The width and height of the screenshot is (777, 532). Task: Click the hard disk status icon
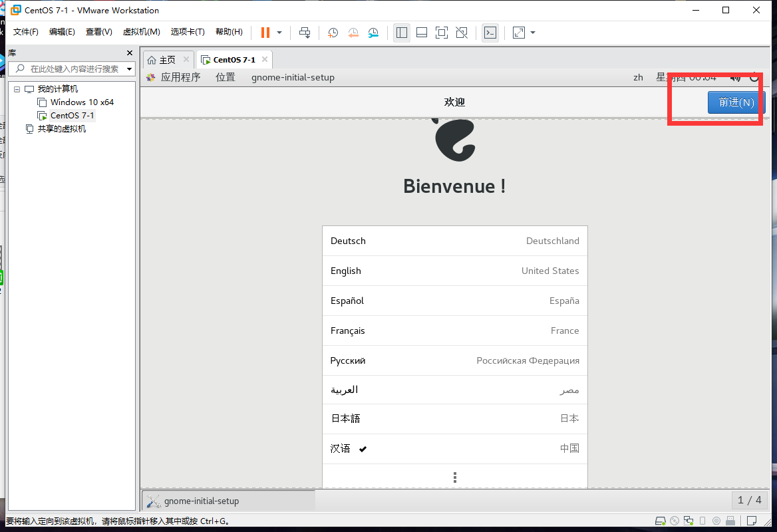tap(660, 521)
